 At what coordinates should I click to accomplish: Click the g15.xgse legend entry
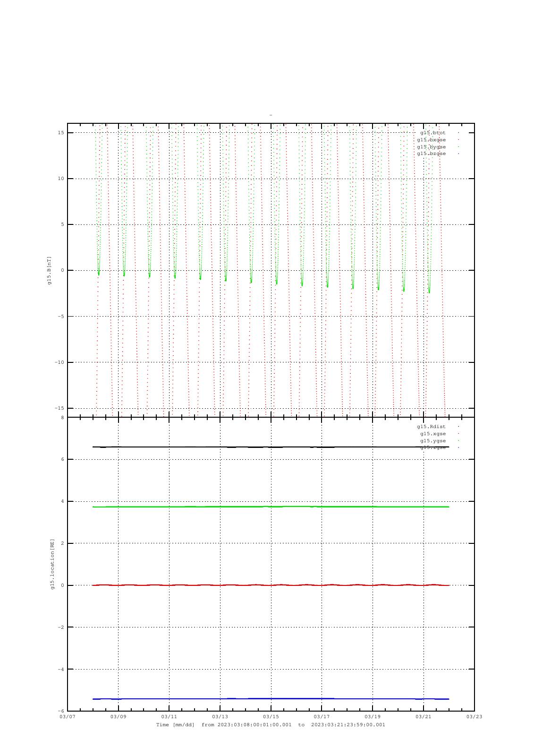pos(432,434)
